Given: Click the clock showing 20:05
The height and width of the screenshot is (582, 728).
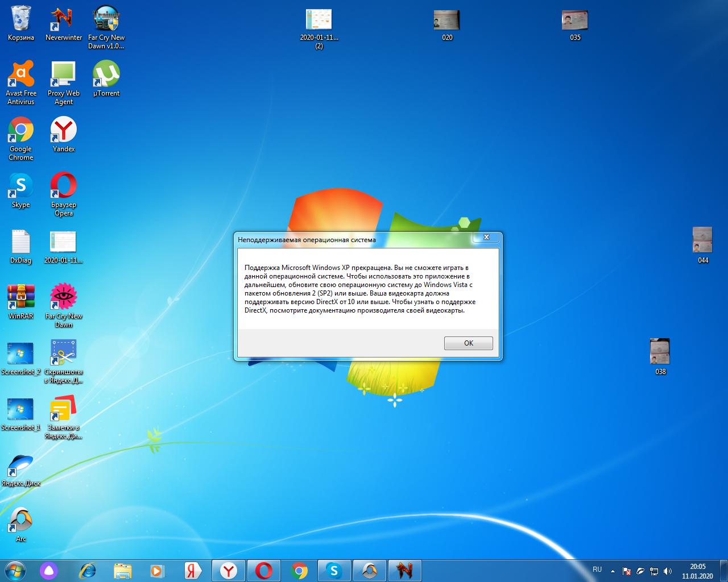Looking at the screenshot, I should coord(697,571).
